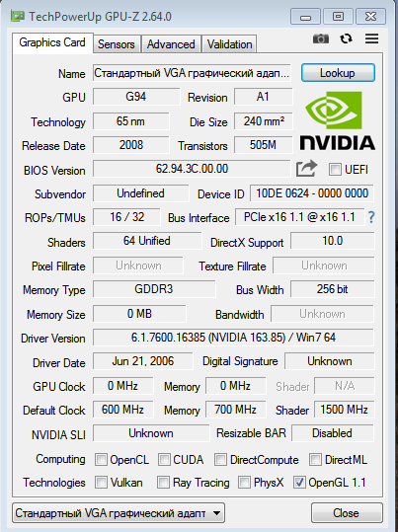Click the Close button
Screen dimensions: 398x532
[x=346, y=513]
